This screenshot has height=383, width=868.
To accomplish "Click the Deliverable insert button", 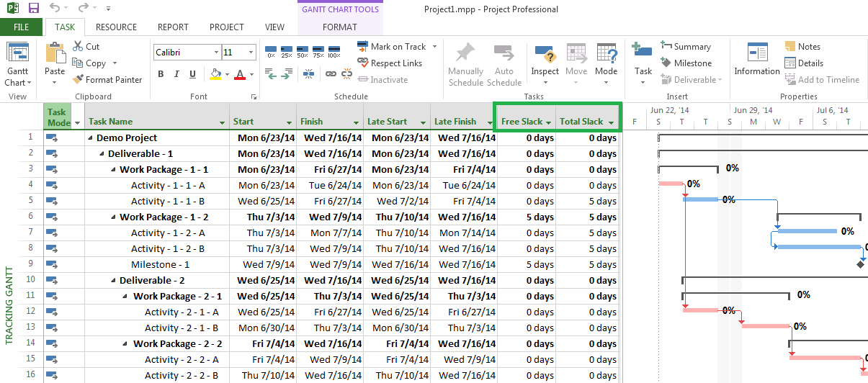I will [692, 80].
